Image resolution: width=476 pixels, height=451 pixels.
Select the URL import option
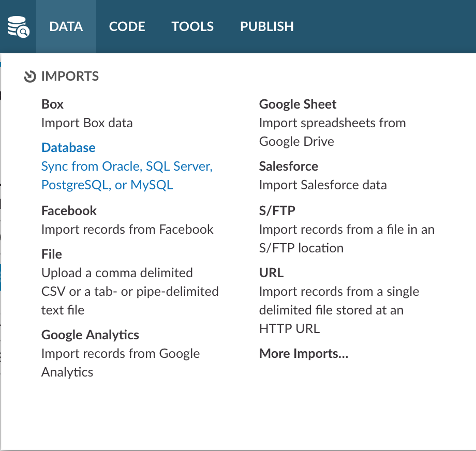(x=271, y=273)
